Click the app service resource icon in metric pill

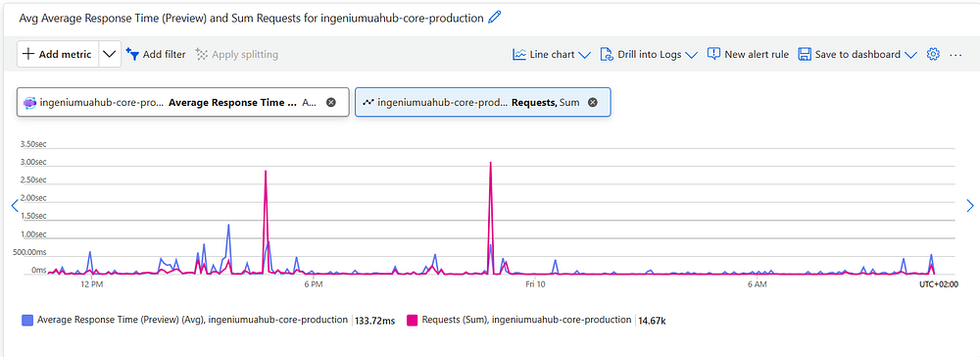(x=30, y=103)
